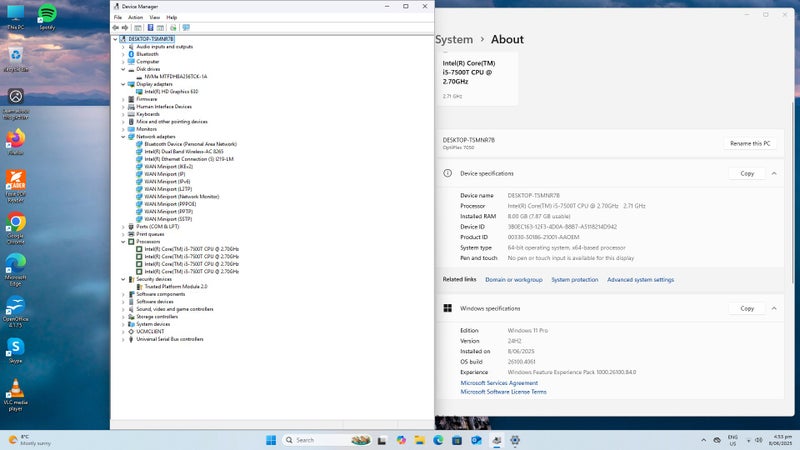
Task: Open Help via the blue question-mark toolbar icon
Action: pos(151,28)
